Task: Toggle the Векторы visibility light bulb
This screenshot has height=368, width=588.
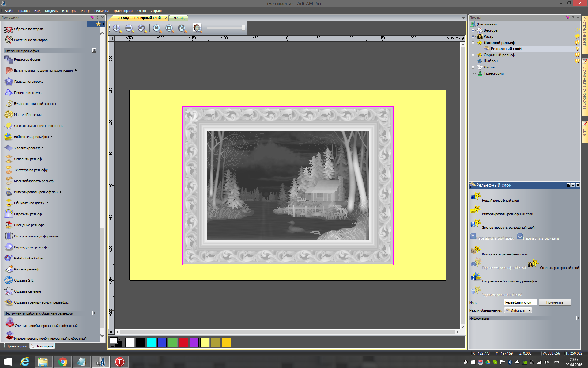Action: [577, 30]
